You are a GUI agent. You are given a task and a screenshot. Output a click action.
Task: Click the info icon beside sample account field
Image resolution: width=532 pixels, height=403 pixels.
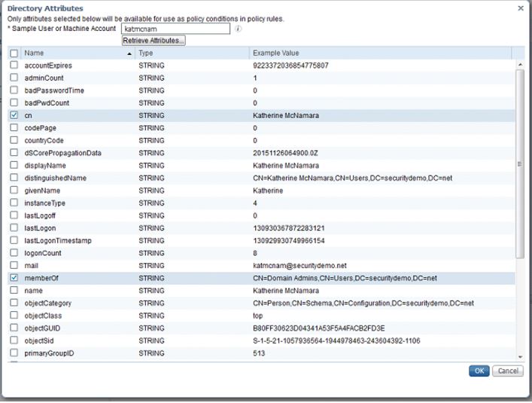[239, 29]
